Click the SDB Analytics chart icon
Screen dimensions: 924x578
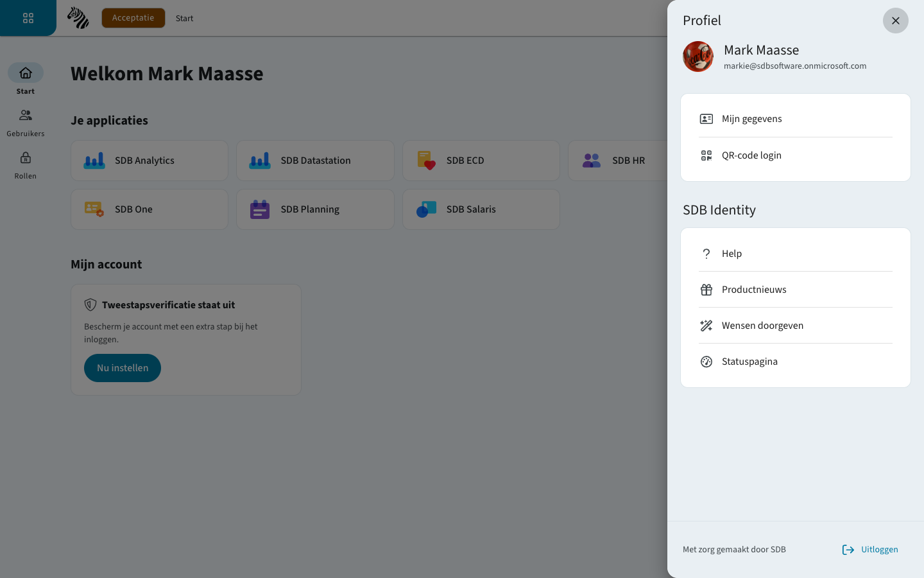tap(94, 161)
